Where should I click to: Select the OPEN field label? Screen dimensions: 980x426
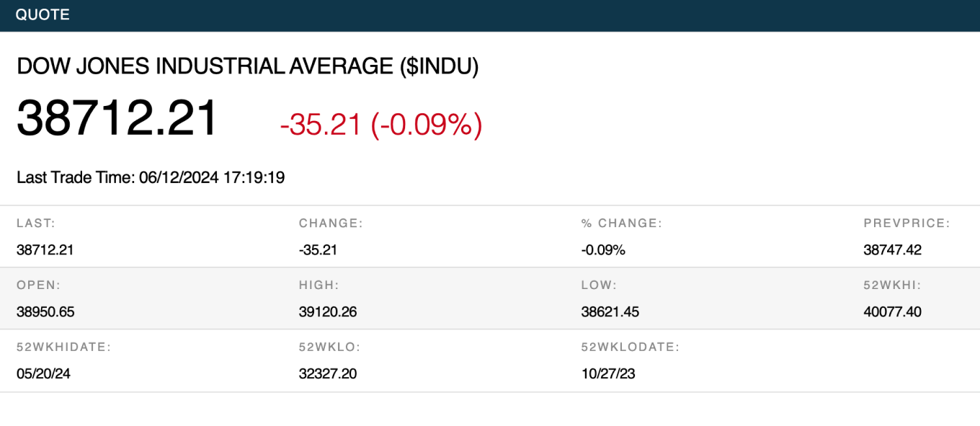[38, 285]
